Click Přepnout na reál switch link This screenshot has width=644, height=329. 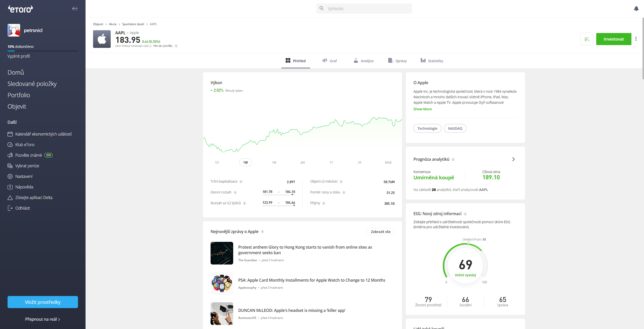(x=43, y=319)
